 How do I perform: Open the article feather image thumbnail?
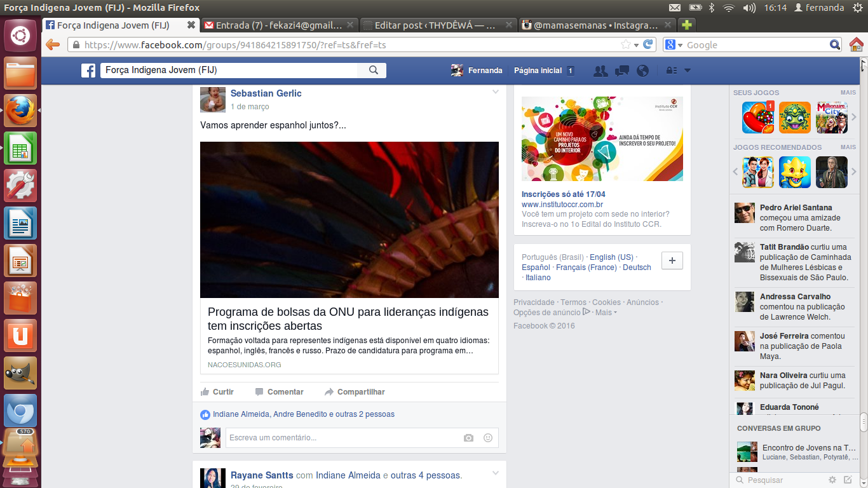point(349,220)
